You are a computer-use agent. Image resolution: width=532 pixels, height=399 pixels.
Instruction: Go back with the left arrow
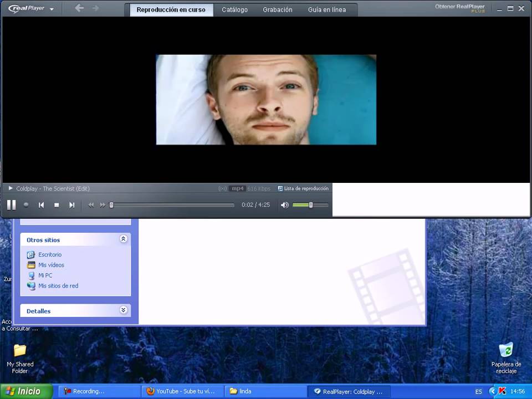tap(79, 8)
